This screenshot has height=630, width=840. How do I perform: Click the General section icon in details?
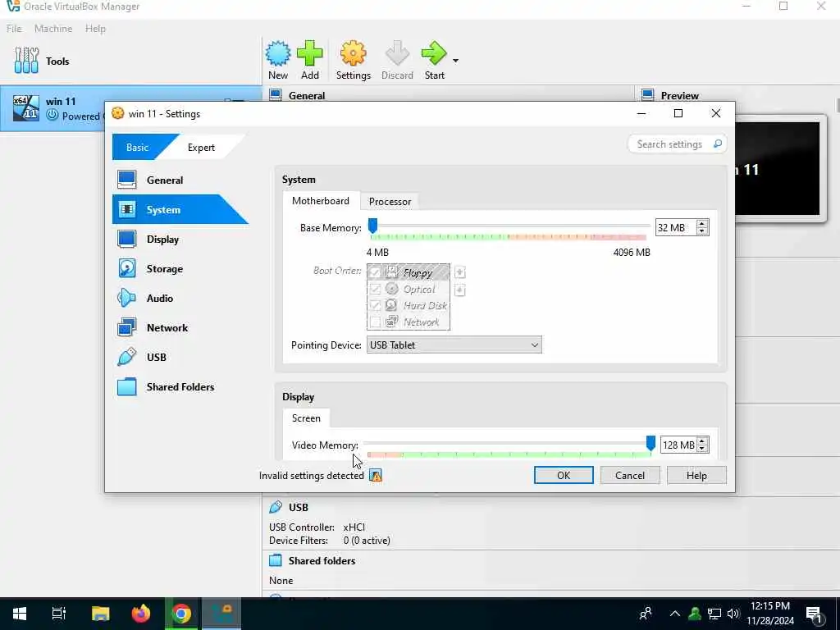tap(276, 95)
